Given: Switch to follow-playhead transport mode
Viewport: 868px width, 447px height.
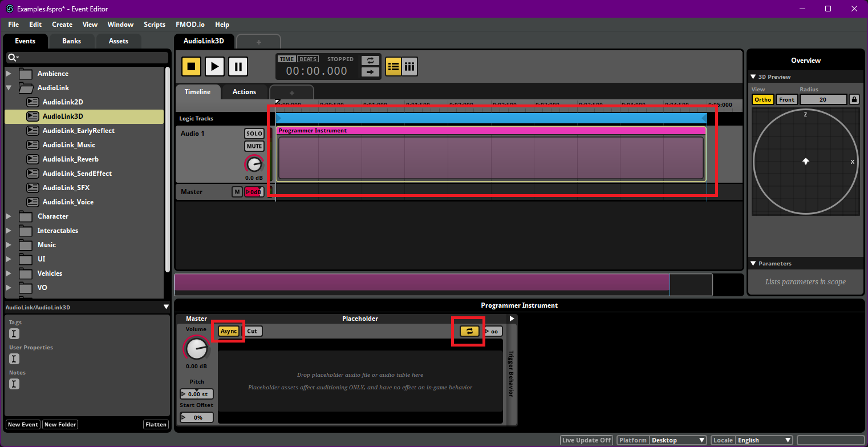Looking at the screenshot, I should 370,73.
